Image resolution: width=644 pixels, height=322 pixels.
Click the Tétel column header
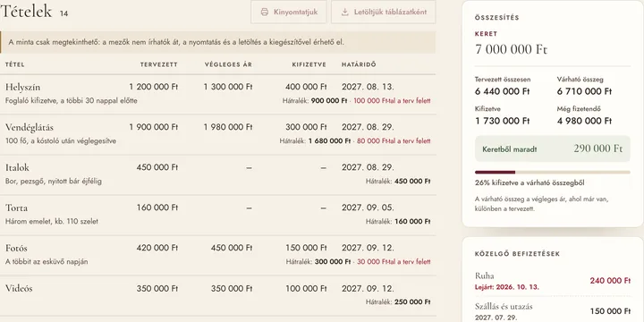point(15,64)
